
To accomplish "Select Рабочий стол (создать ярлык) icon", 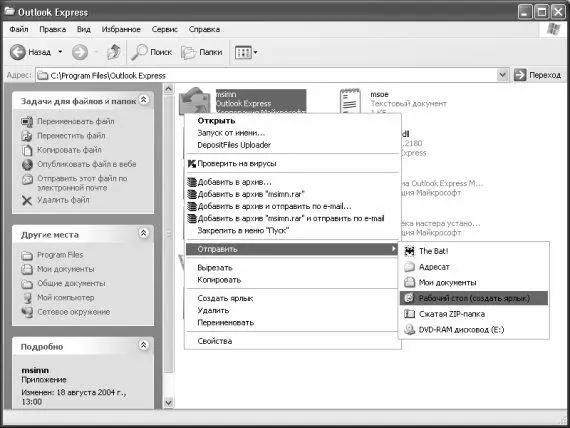I will tap(409, 298).
